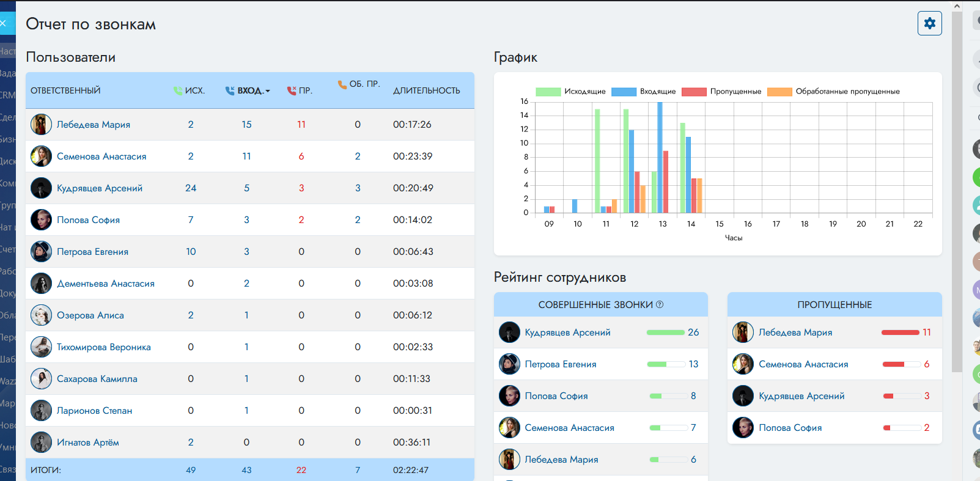Open Семенова Анастасия's profile link in table
The image size is (980, 481).
pyautogui.click(x=101, y=156)
